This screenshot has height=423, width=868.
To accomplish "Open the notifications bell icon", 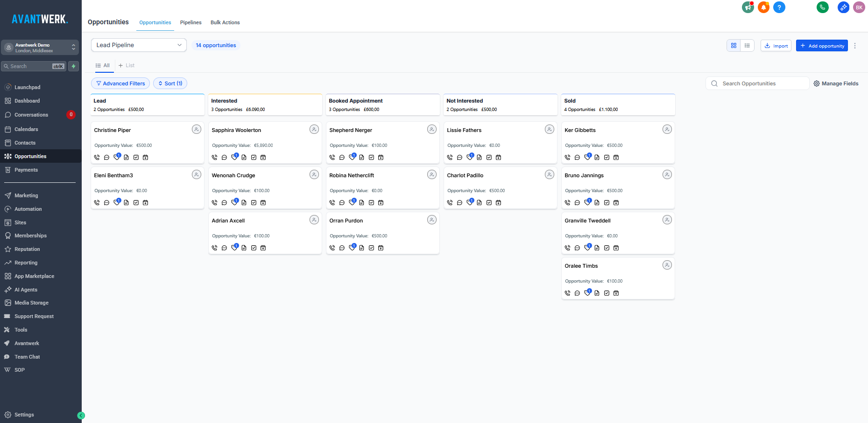I will coord(763,7).
